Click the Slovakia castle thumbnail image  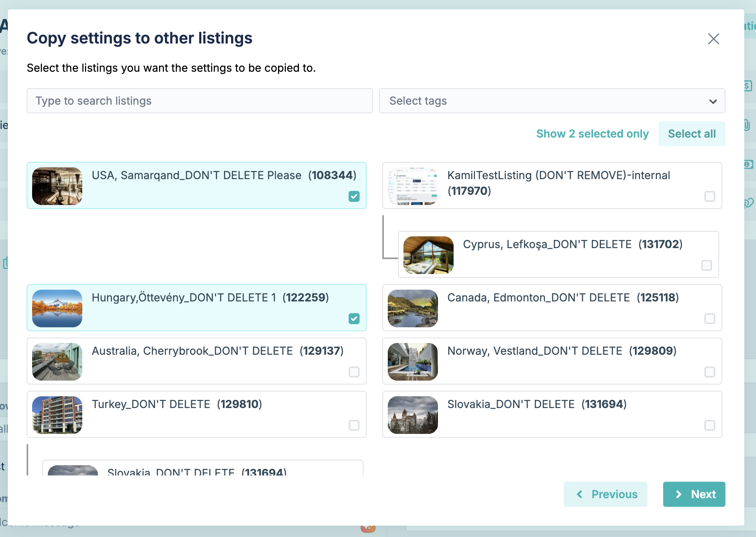click(413, 415)
